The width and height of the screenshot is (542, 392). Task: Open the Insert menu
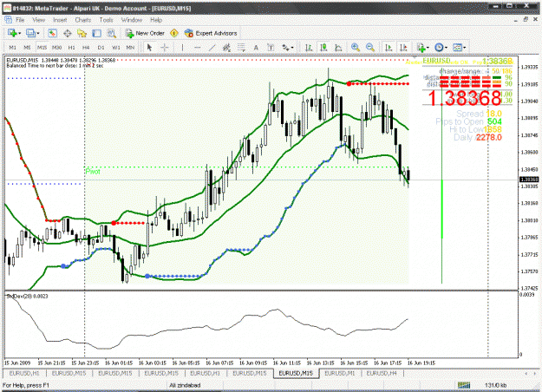pos(60,20)
